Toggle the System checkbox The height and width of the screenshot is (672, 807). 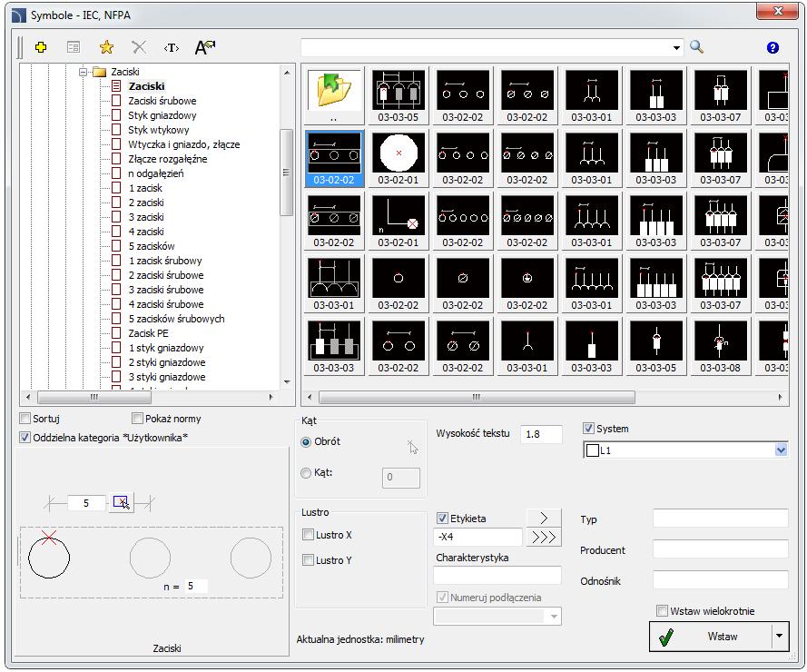tap(588, 428)
